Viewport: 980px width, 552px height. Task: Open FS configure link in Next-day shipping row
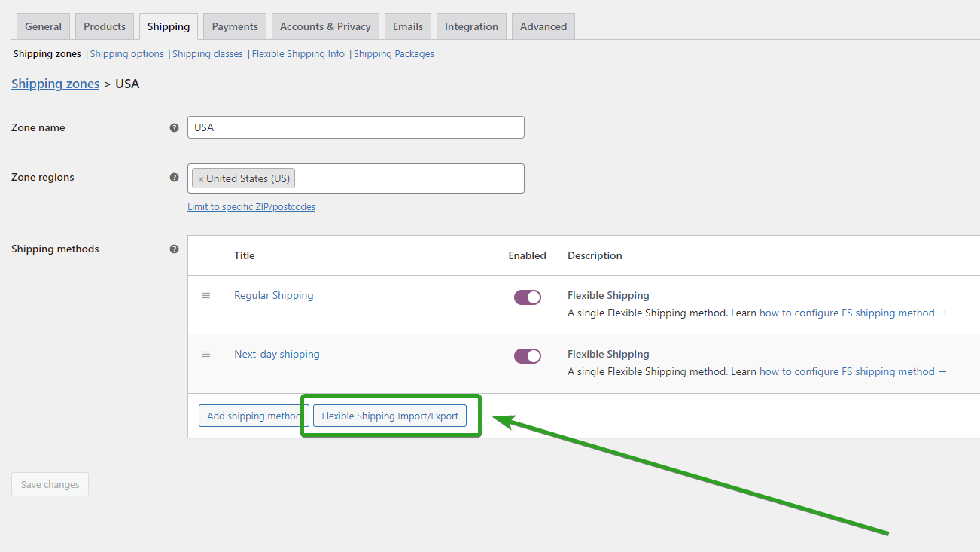(x=853, y=371)
